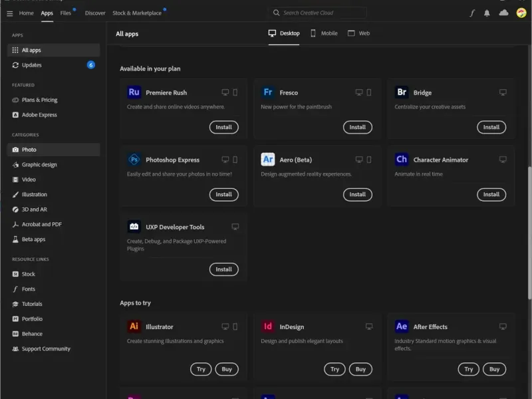Viewport: 532px width, 399px height.
Task: Select the Web platform tab
Action: pyautogui.click(x=358, y=33)
